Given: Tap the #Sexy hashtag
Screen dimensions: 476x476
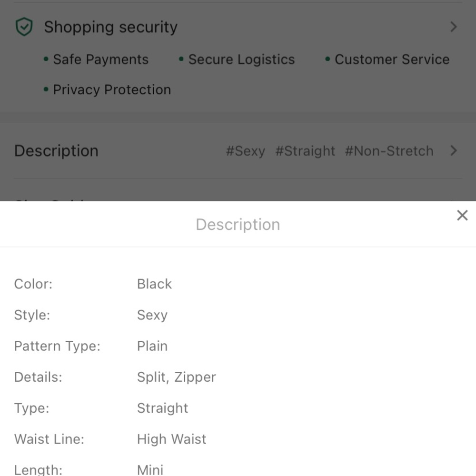Looking at the screenshot, I should (x=246, y=151).
